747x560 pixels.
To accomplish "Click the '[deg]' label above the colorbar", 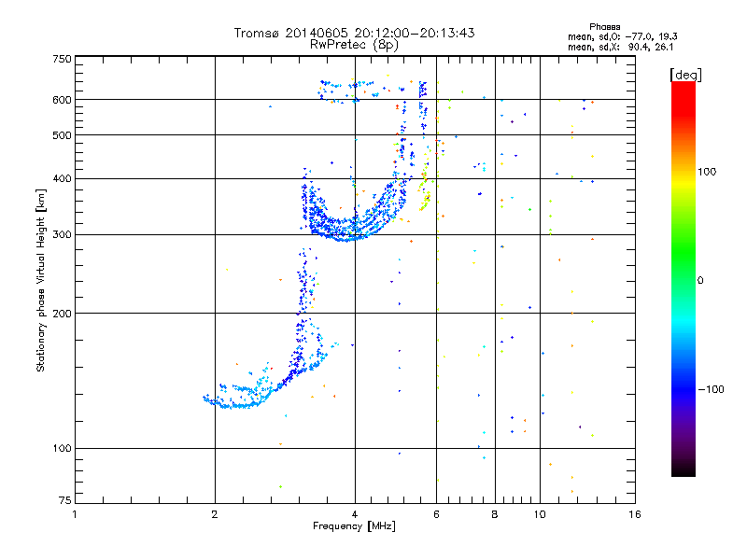I will coord(685,75).
